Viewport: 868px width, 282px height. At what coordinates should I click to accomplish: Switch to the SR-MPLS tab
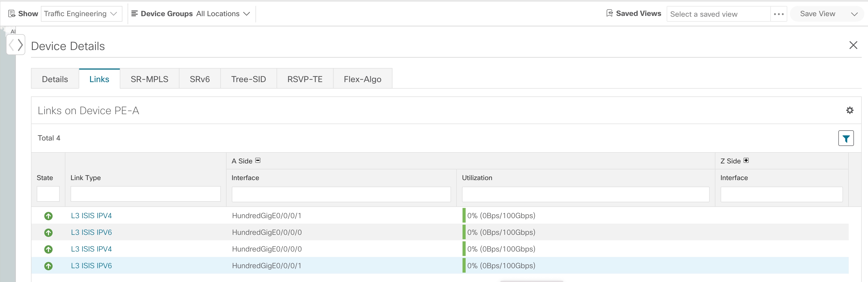149,79
